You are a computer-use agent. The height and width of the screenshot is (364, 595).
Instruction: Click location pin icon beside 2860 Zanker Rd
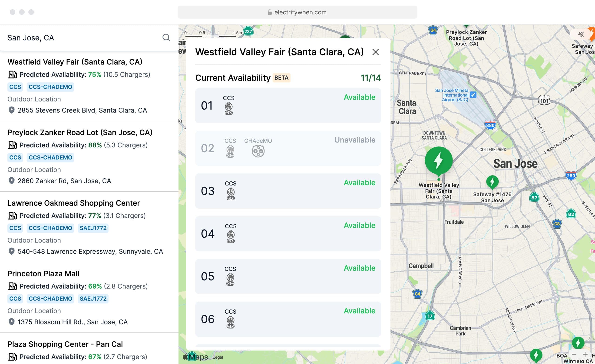point(11,181)
